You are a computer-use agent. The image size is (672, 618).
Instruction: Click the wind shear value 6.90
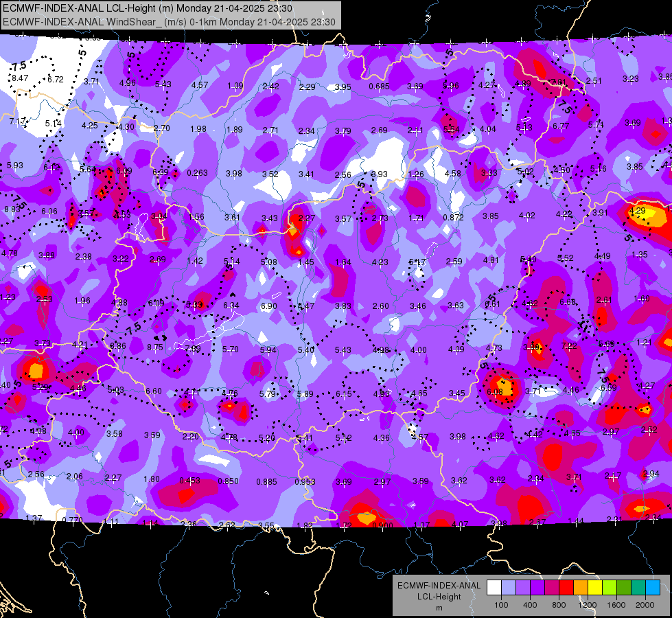[268, 306]
